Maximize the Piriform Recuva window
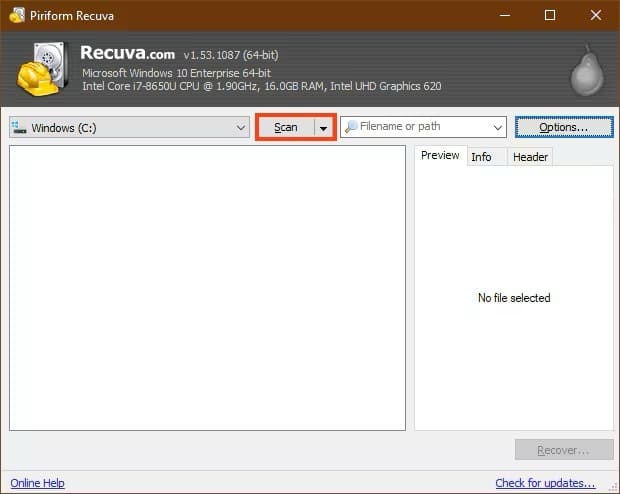Image resolution: width=620 pixels, height=494 pixels. coord(549,15)
